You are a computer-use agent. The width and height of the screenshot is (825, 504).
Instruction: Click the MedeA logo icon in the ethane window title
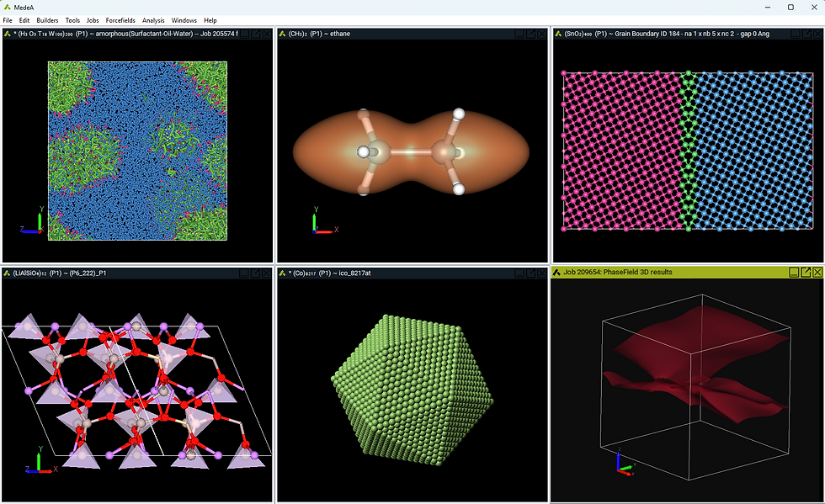(283, 34)
